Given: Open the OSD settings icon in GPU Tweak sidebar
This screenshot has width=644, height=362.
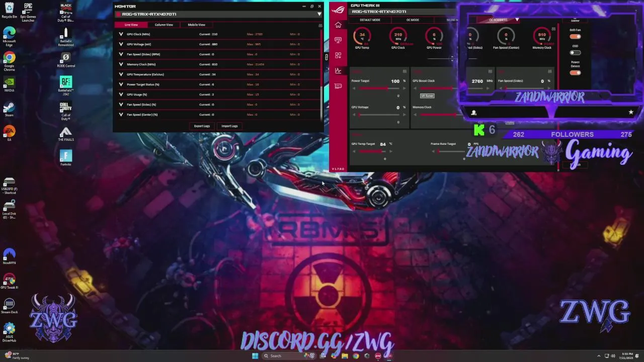Looking at the screenshot, I should 338,40.
